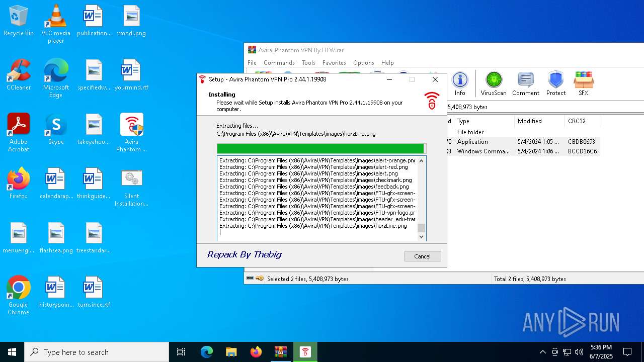Open Recycle Bin desktop icon
644x362 pixels.
pos(19,21)
